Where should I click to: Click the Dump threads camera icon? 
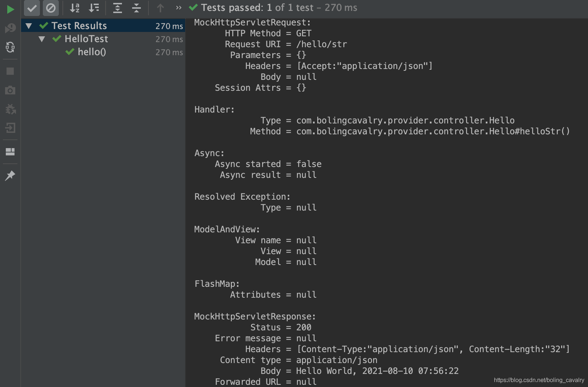tap(10, 90)
